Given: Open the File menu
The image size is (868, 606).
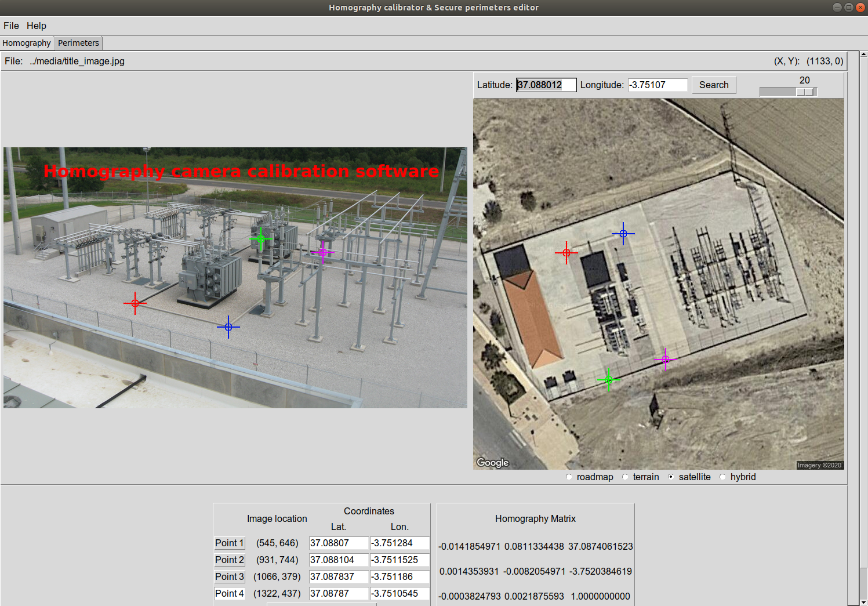Looking at the screenshot, I should [x=11, y=26].
